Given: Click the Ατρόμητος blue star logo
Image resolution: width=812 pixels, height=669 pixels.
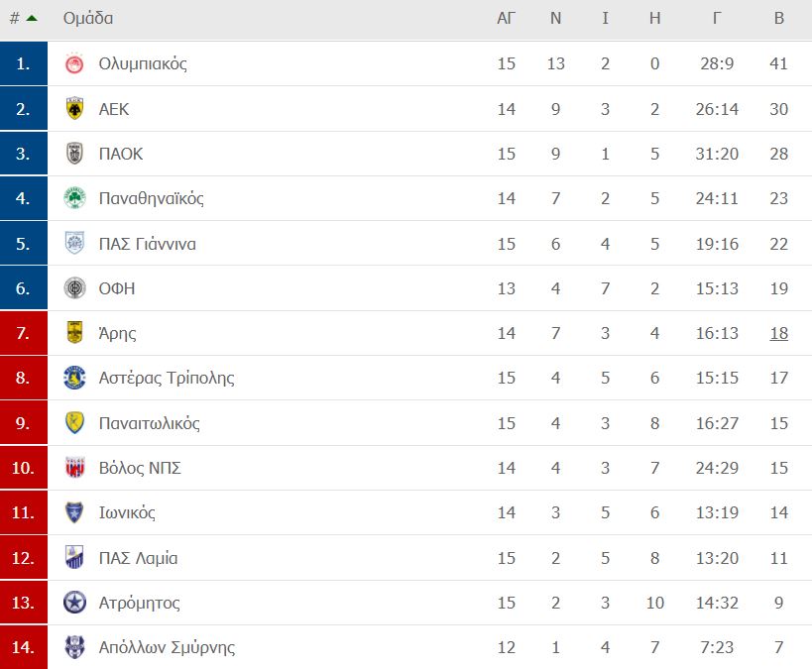Looking at the screenshot, I should pyautogui.click(x=74, y=603).
